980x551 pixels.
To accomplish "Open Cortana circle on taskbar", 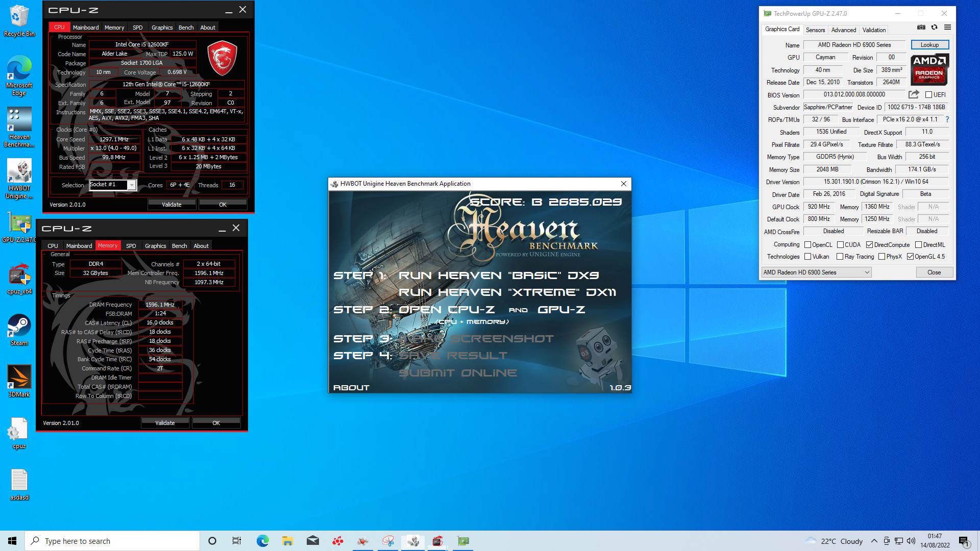I will click(x=212, y=541).
